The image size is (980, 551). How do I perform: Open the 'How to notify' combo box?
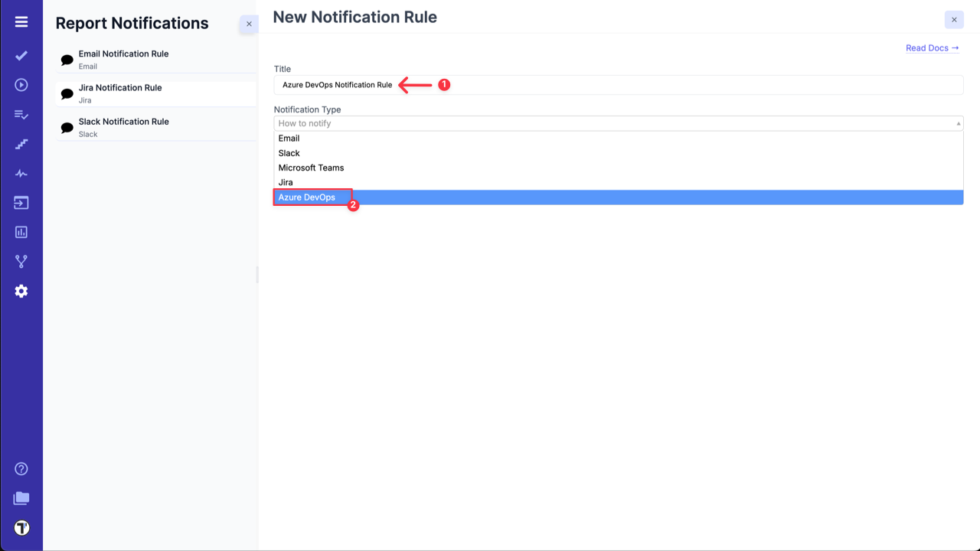point(617,122)
